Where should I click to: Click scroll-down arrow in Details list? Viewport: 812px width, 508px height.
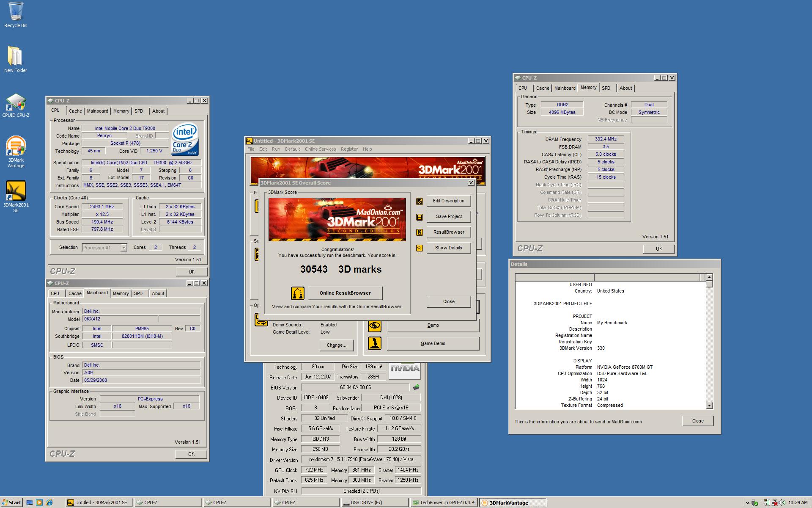click(x=710, y=405)
